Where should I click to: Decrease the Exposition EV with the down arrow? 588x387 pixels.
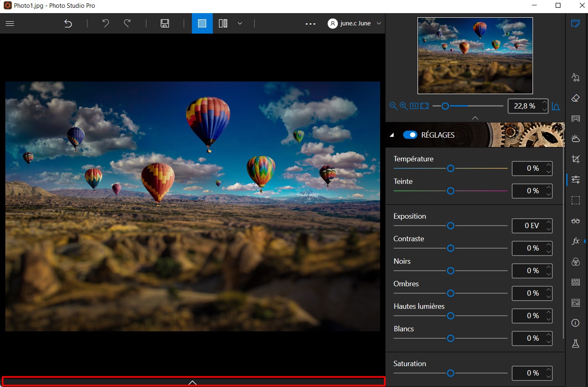tap(549, 229)
